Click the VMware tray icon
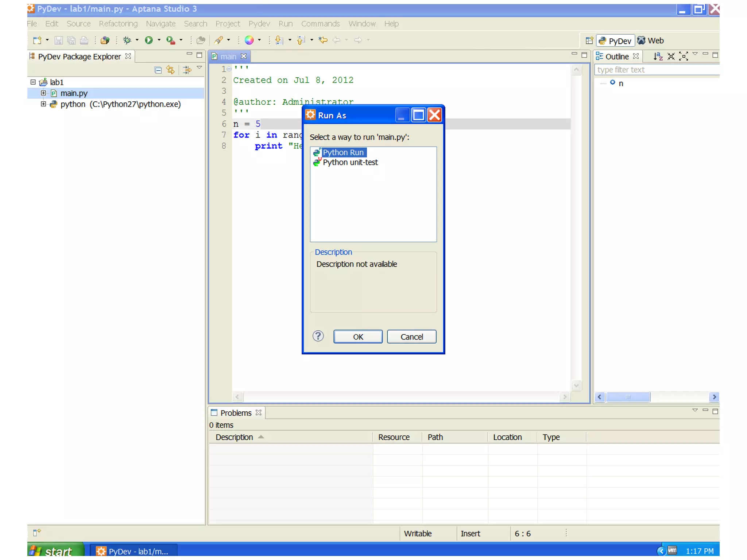This screenshot has width=747, height=560. point(672,551)
